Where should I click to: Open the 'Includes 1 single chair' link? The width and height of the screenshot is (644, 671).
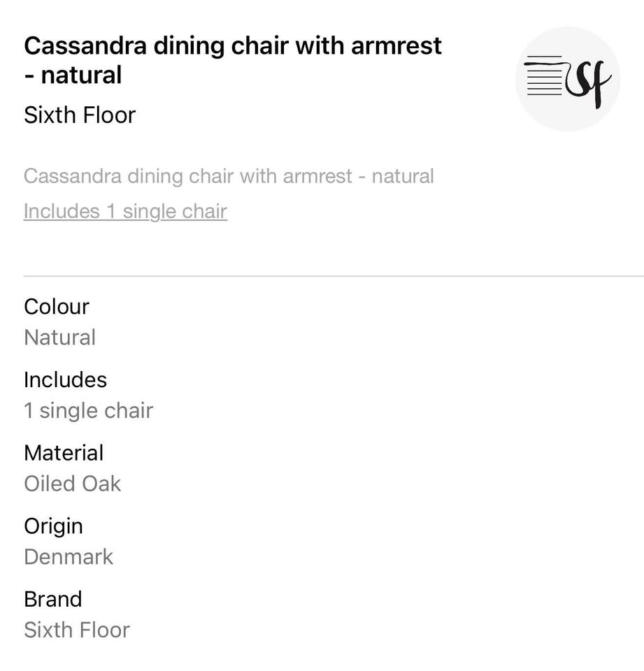tap(125, 211)
